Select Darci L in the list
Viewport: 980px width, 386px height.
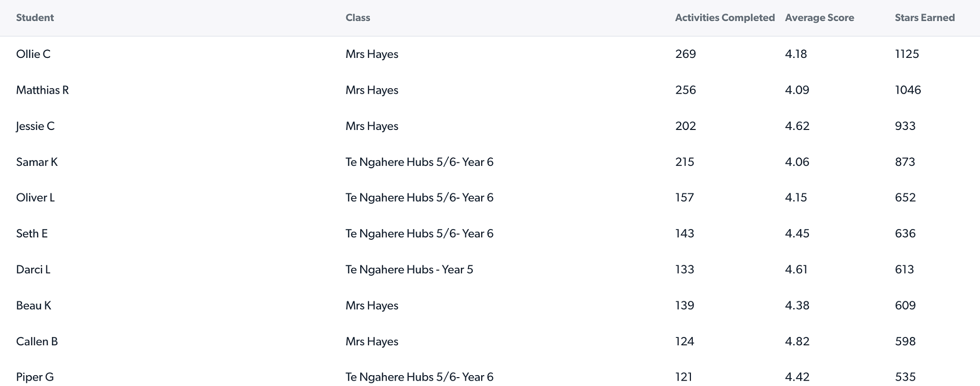click(33, 269)
